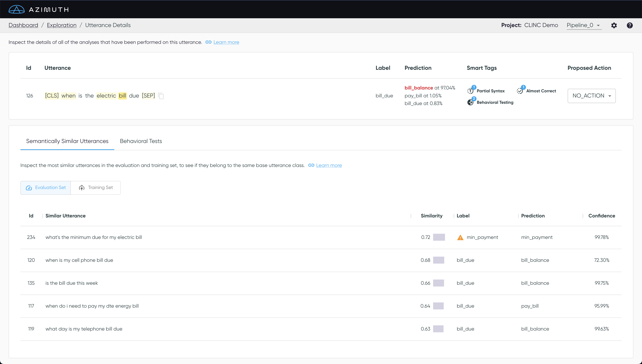This screenshot has height=364, width=642.
Task: Click the '[CLS]' token
Action: (52, 96)
